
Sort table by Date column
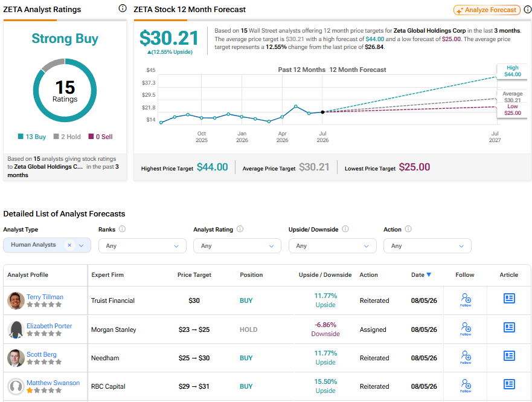(x=421, y=274)
